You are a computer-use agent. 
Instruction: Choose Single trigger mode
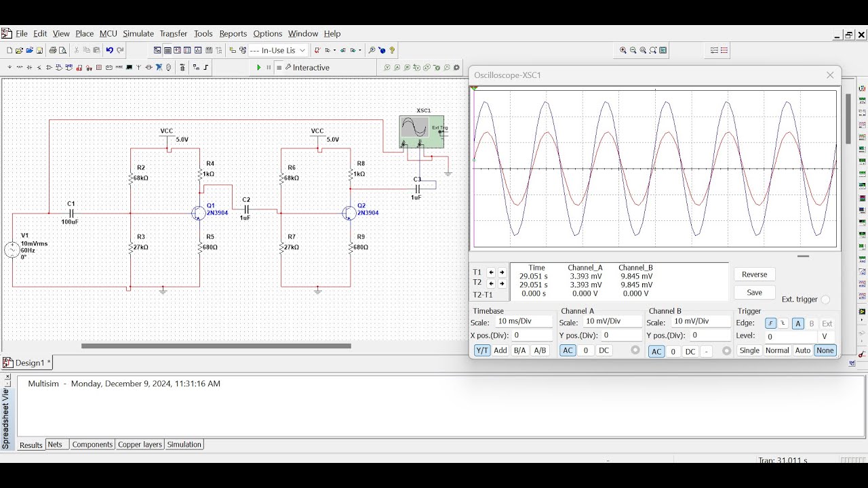[x=749, y=350]
